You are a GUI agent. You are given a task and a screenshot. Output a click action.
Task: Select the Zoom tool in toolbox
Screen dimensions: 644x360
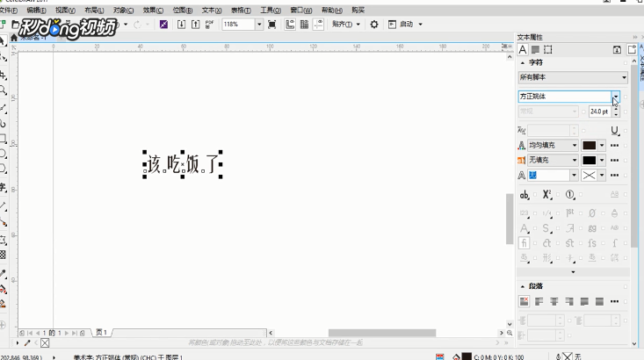pyautogui.click(x=4, y=90)
